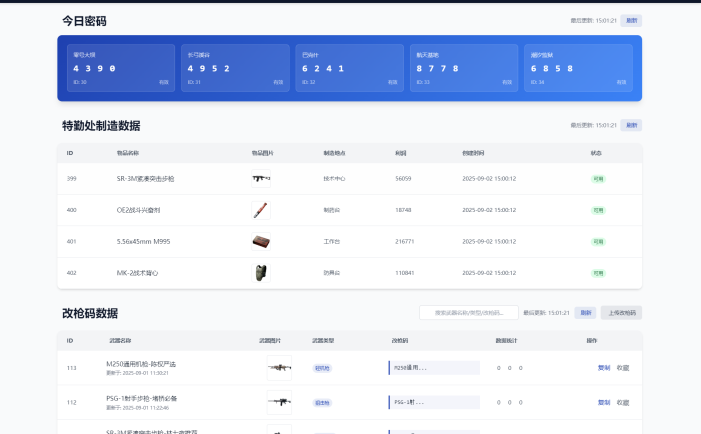The width and height of the screenshot is (701, 434).
Task: Favorite the PSG-1 entry with 收藏
Action: tap(623, 403)
